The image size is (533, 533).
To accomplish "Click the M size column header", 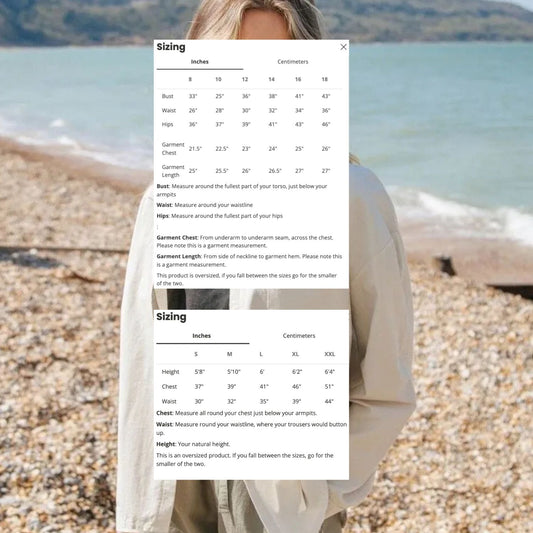I will pos(229,354).
